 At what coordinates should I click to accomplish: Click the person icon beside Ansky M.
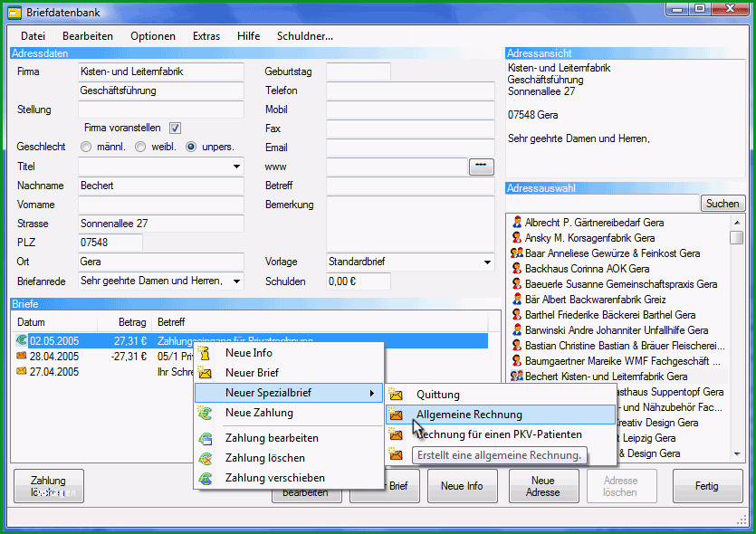tap(517, 238)
